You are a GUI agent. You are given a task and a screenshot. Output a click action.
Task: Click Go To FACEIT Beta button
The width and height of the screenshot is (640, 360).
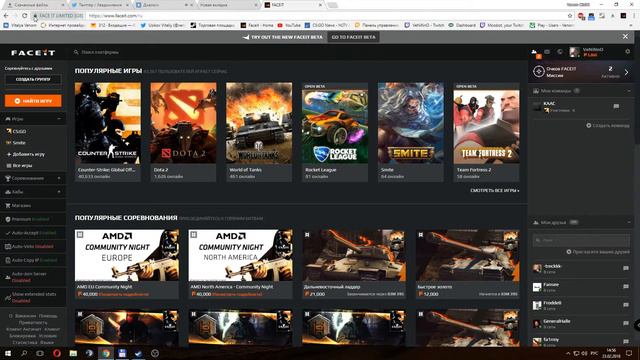coord(353,37)
